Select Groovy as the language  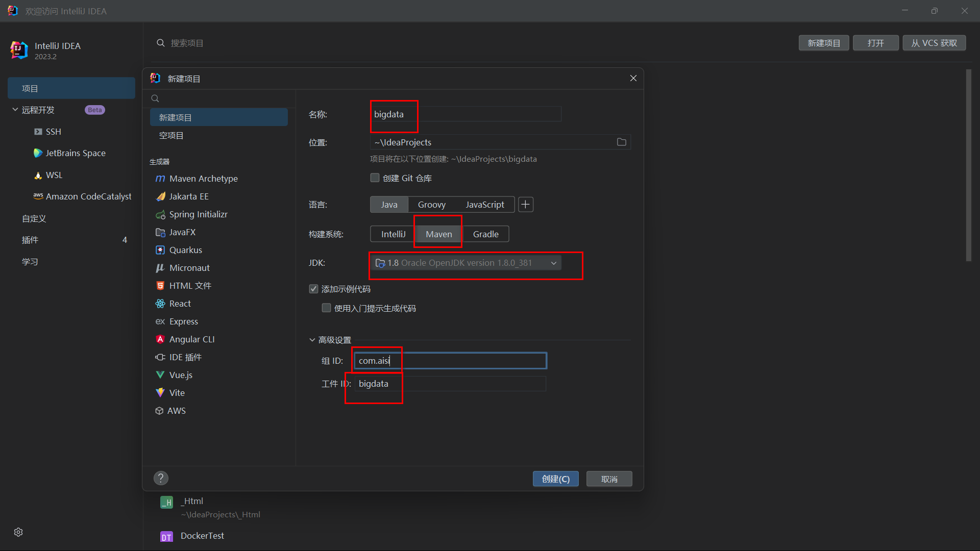(431, 205)
